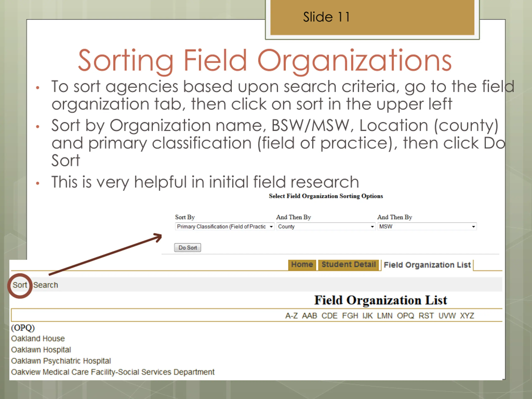The image size is (532, 399).
Task: Filter list by LMN
Action: [x=385, y=315]
